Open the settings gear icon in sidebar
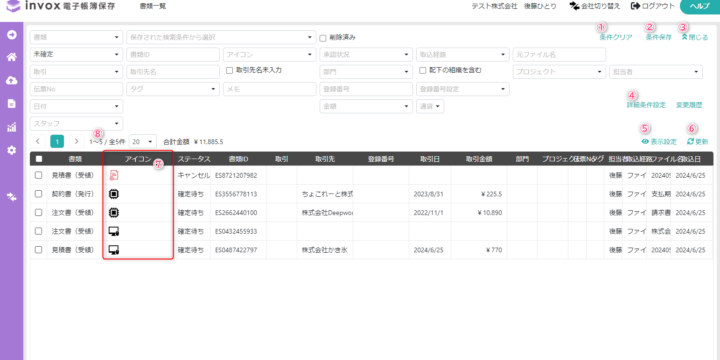 (x=11, y=150)
